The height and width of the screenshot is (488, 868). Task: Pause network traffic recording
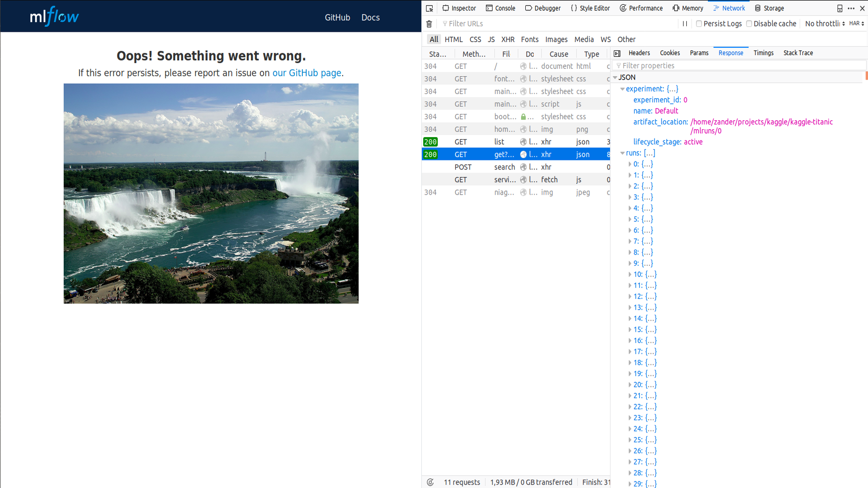click(x=685, y=23)
